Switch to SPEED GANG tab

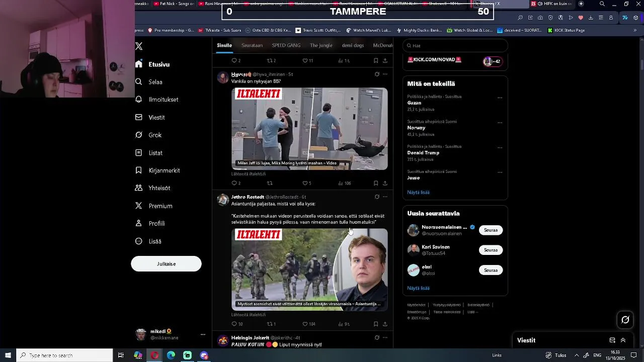click(x=286, y=45)
